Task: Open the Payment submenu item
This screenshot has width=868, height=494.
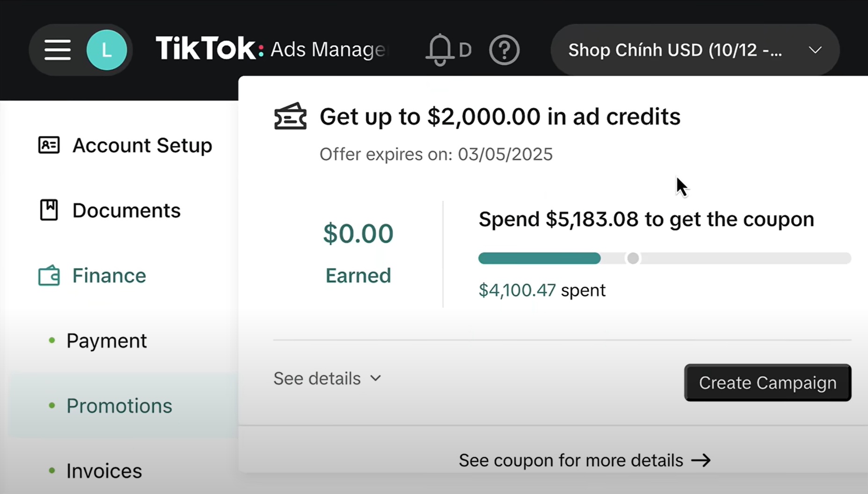Action: [x=107, y=340]
